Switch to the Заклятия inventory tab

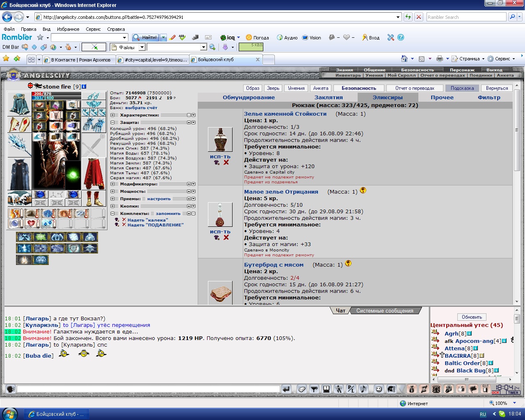click(329, 98)
